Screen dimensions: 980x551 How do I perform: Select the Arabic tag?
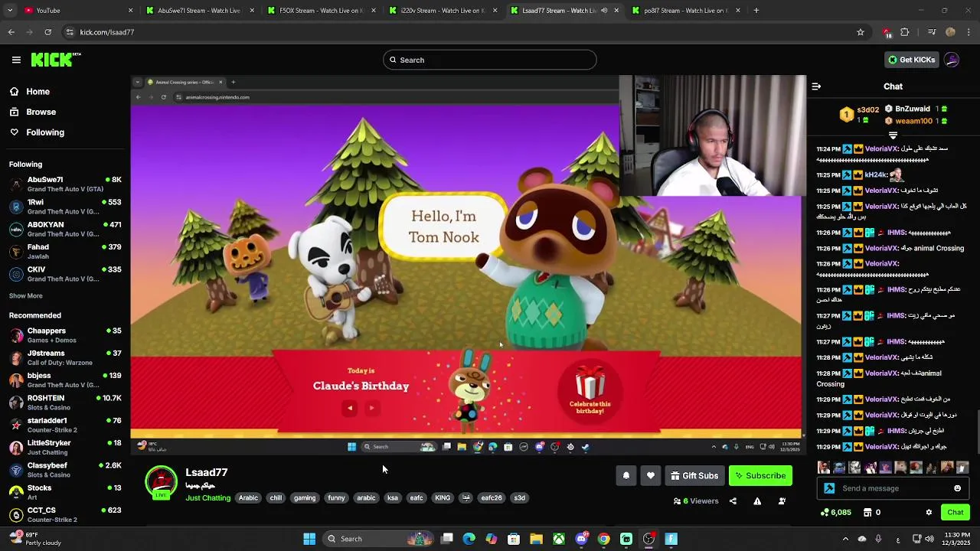(248, 498)
